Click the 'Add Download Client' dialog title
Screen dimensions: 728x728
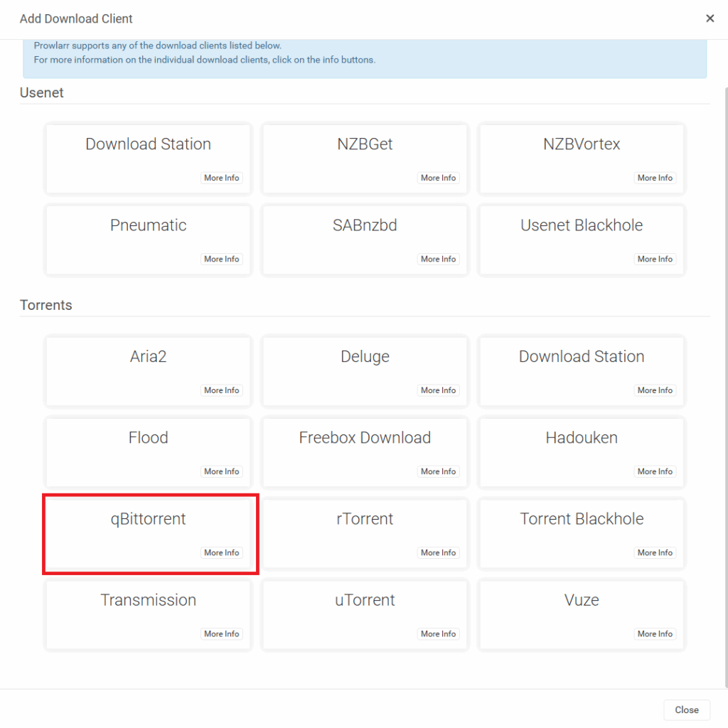click(x=76, y=18)
